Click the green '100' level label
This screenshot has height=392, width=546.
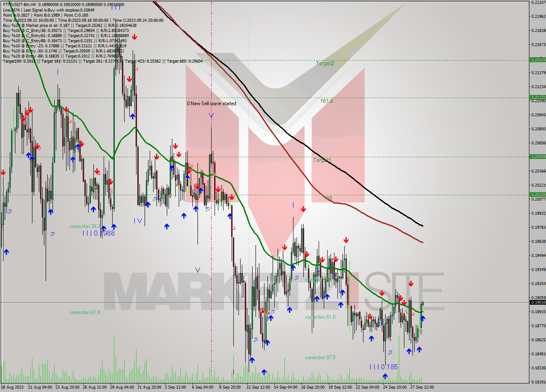pyautogui.click(x=328, y=198)
